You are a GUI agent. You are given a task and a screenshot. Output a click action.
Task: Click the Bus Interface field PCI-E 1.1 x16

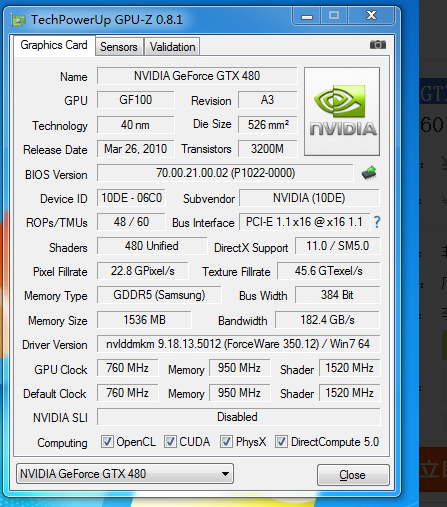304,222
